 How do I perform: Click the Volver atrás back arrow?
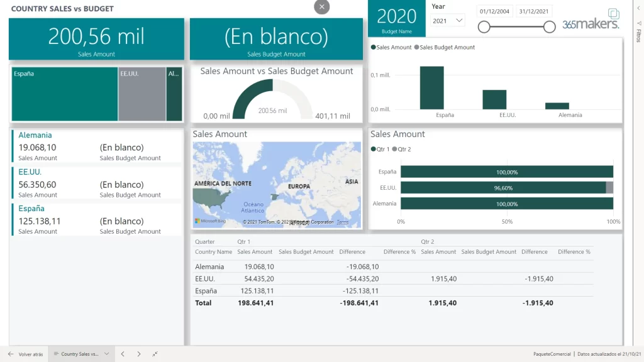11,354
